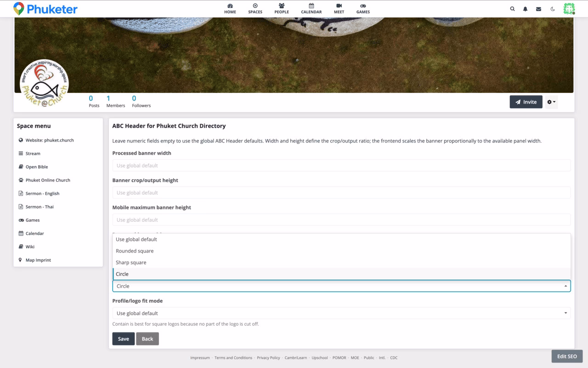
Task: Open Calendar in top navigation
Action: (x=311, y=9)
